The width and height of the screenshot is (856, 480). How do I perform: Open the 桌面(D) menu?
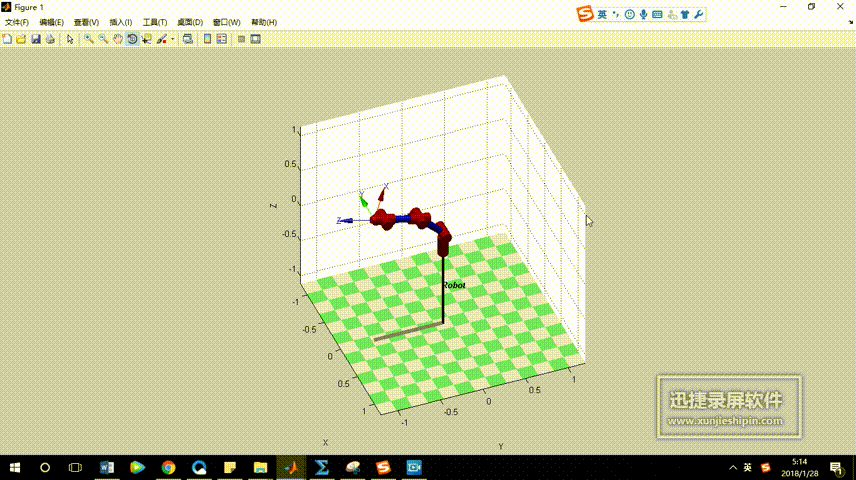point(190,22)
